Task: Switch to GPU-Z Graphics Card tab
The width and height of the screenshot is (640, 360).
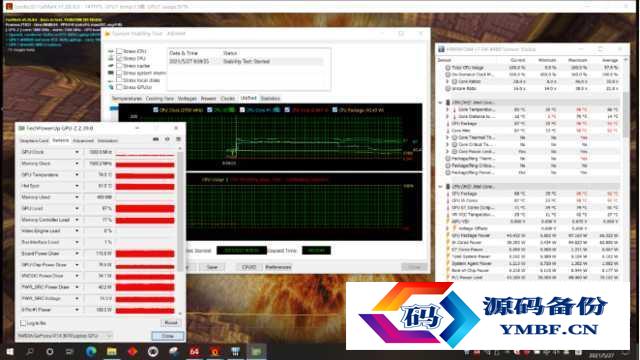Action: pyautogui.click(x=34, y=141)
